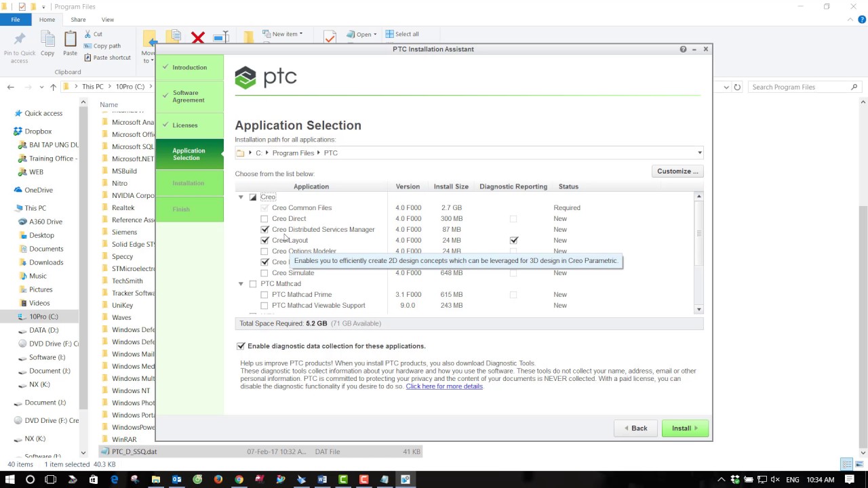This screenshot has width=868, height=488.
Task: Go to the Software Agreement step
Action: pos(189,96)
